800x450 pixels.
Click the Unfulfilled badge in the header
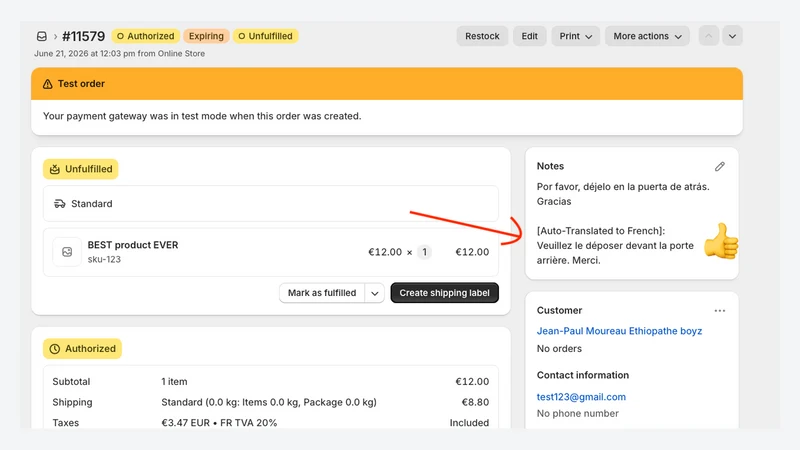point(265,36)
